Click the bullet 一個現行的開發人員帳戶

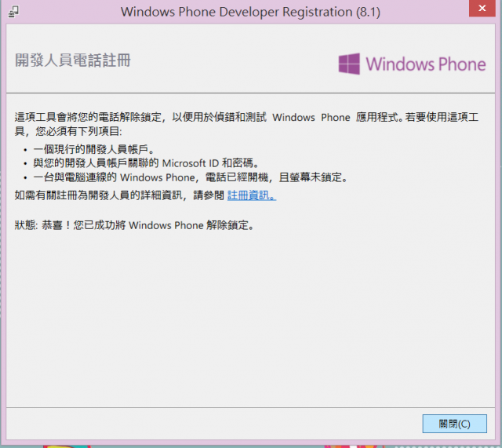pos(94,149)
